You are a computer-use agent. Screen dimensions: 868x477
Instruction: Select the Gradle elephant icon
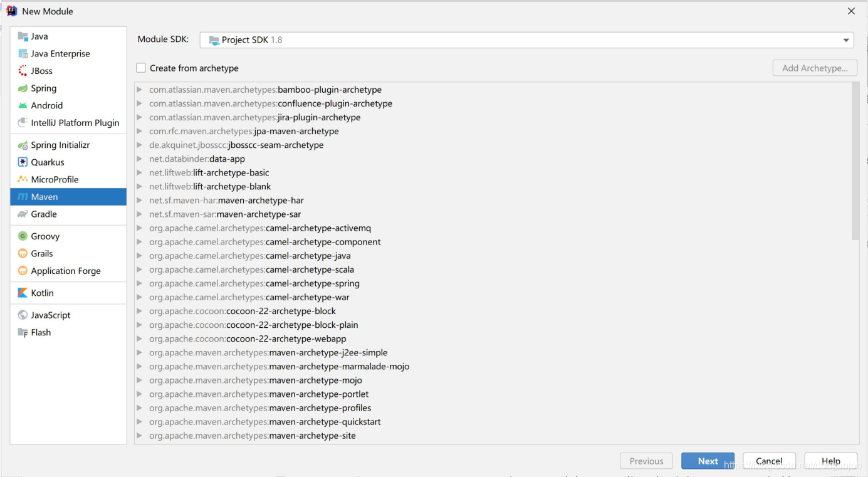pos(23,214)
